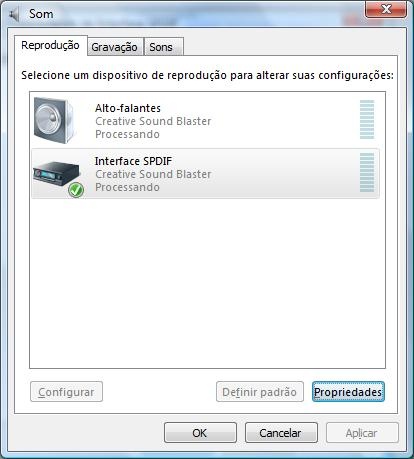Click the green default-device checkmark badge
This screenshot has height=459, width=414.
click(x=76, y=190)
